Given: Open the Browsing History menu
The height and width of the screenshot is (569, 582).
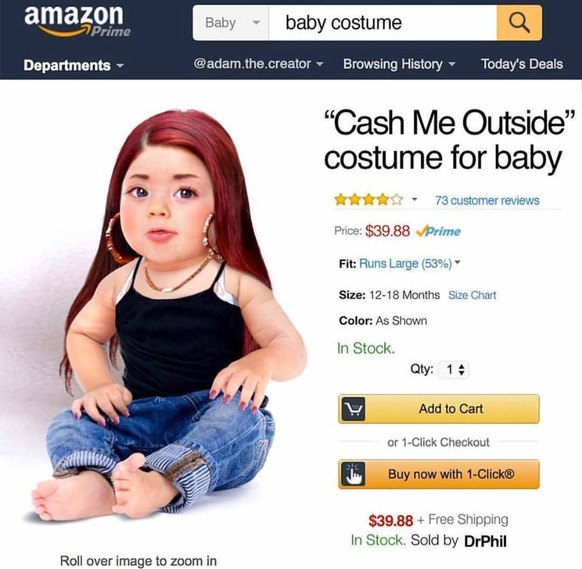Looking at the screenshot, I should 399,64.
